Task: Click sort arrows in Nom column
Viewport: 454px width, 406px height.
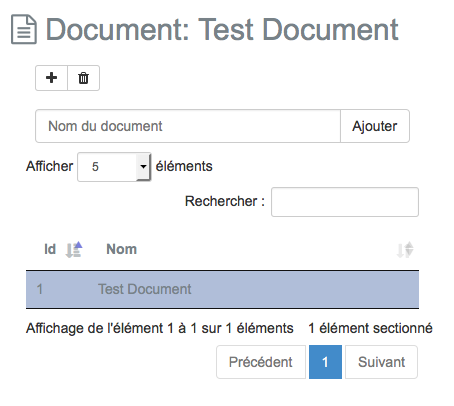Action: pyautogui.click(x=405, y=250)
